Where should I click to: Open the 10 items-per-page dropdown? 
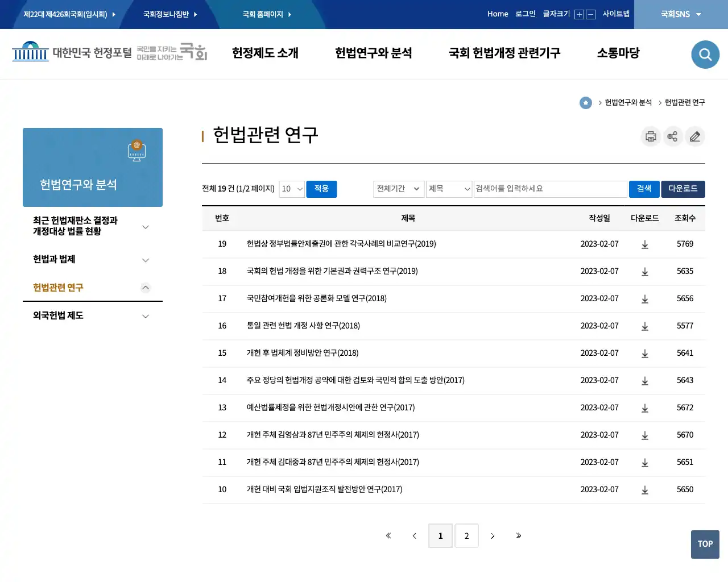tap(292, 189)
